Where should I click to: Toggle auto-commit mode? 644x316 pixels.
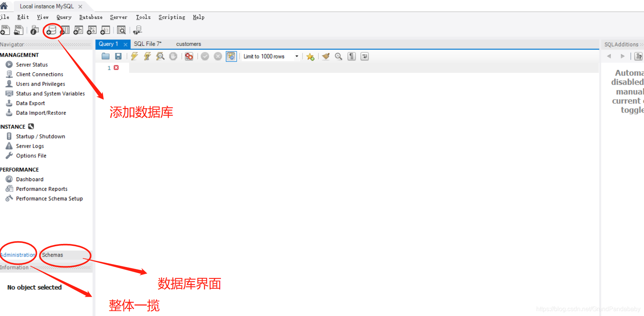tap(231, 56)
